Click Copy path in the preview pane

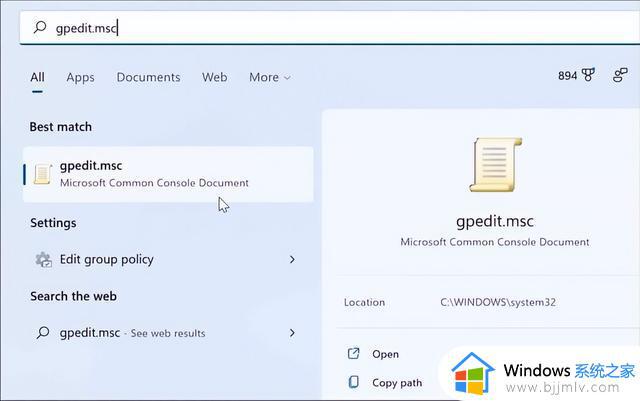click(397, 383)
